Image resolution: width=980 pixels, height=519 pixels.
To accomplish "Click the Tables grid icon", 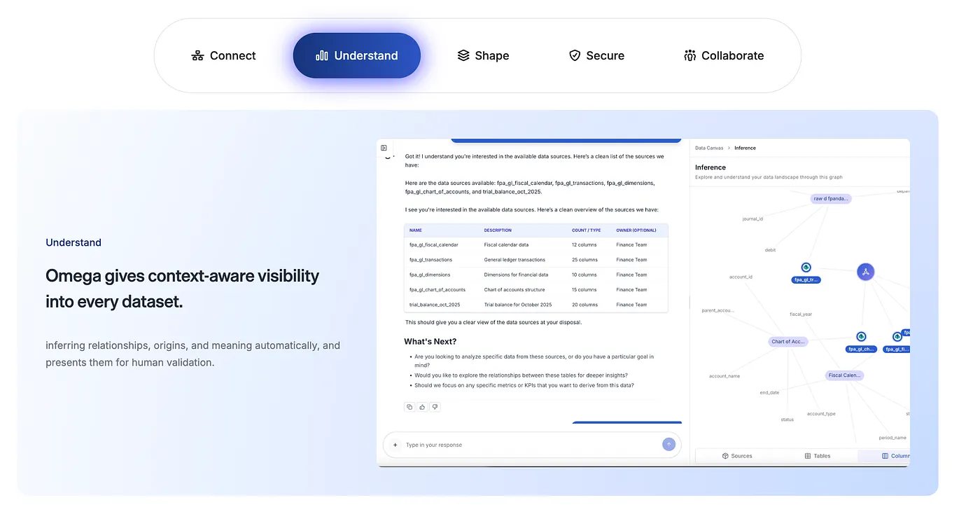I will [808, 456].
